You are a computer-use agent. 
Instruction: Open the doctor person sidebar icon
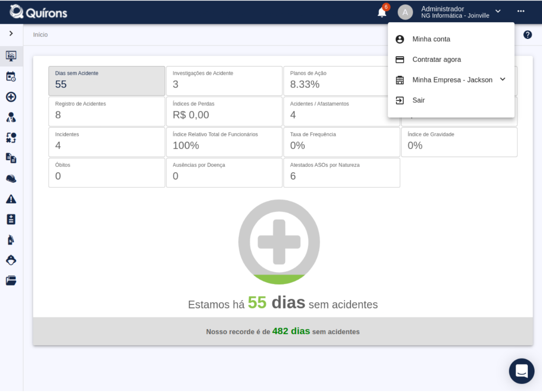[11, 117]
